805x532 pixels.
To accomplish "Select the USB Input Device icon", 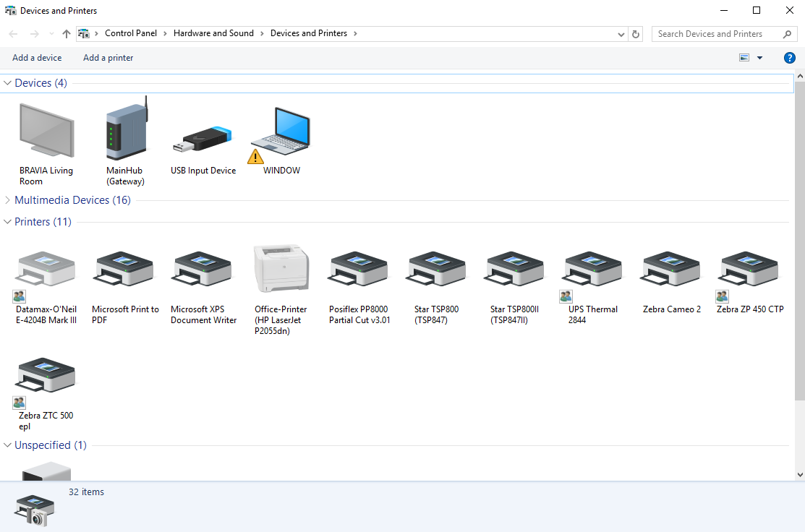I will [203, 139].
